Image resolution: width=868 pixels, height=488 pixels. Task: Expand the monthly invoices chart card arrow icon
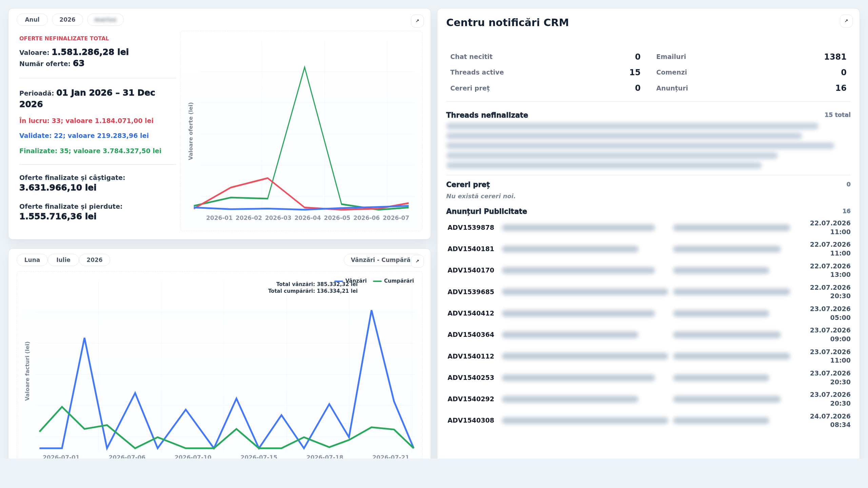[417, 261]
